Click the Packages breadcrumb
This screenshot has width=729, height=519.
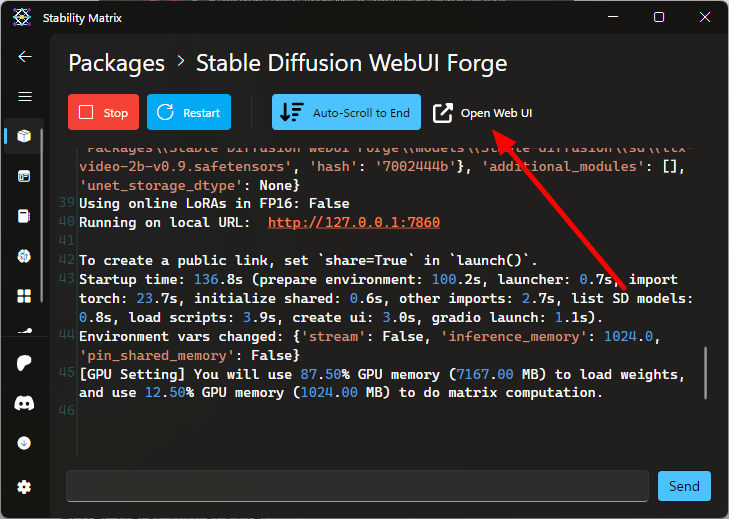point(117,63)
